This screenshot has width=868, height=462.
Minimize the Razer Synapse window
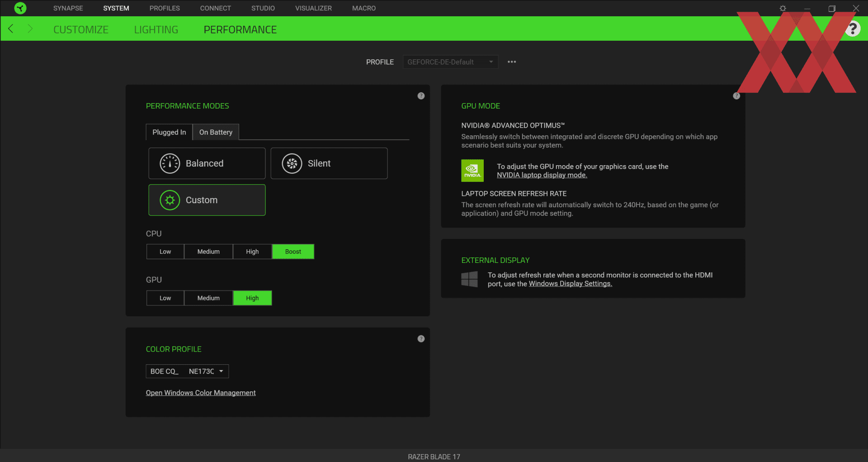tap(807, 8)
